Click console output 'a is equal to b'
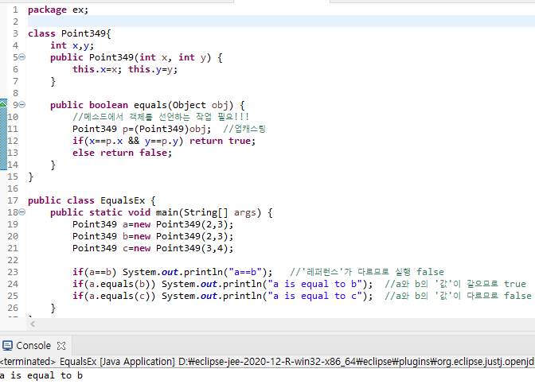535x392 pixels. pyautogui.click(x=41, y=375)
